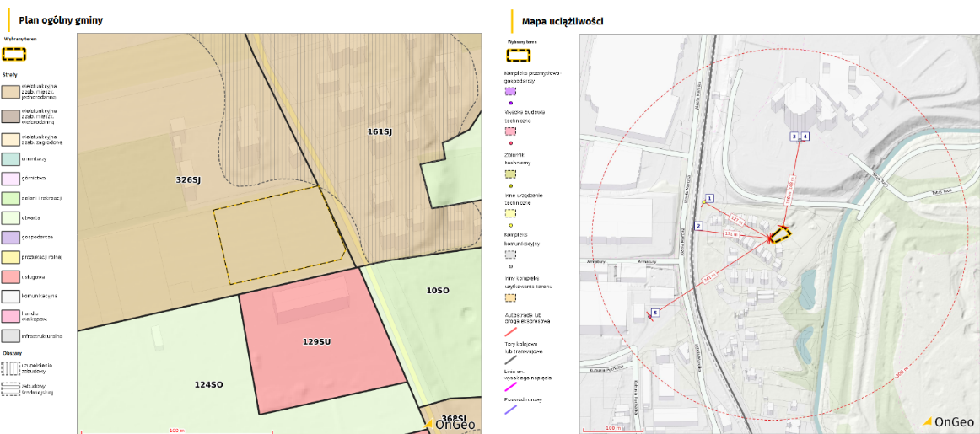Select zone 326SJ on the plan map
Viewport: 980px width, 434px height.
tap(187, 179)
